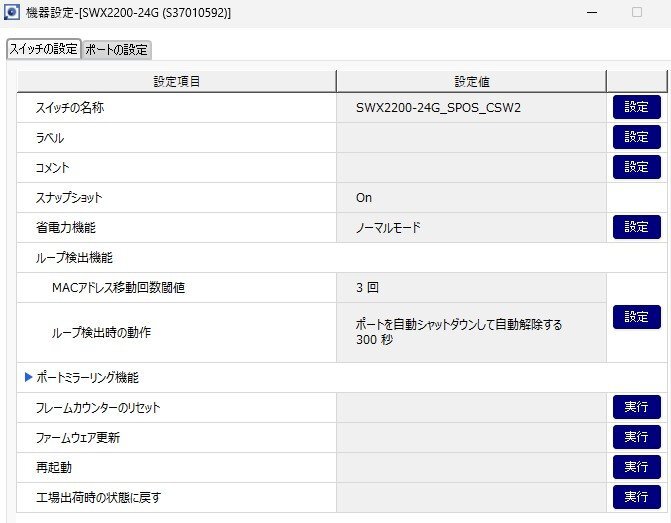Switch to the スイッチの設定 tab
The height and width of the screenshot is (523, 671).
(43, 49)
